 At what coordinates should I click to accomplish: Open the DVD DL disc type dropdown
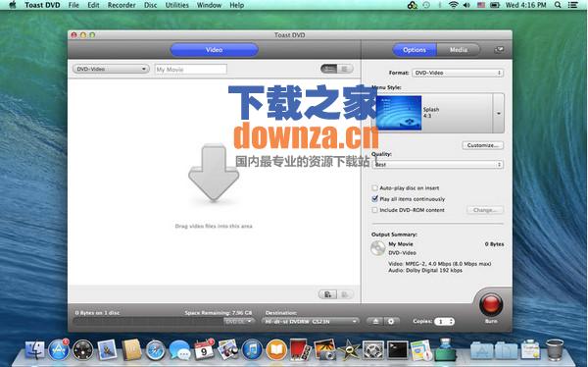[239, 322]
